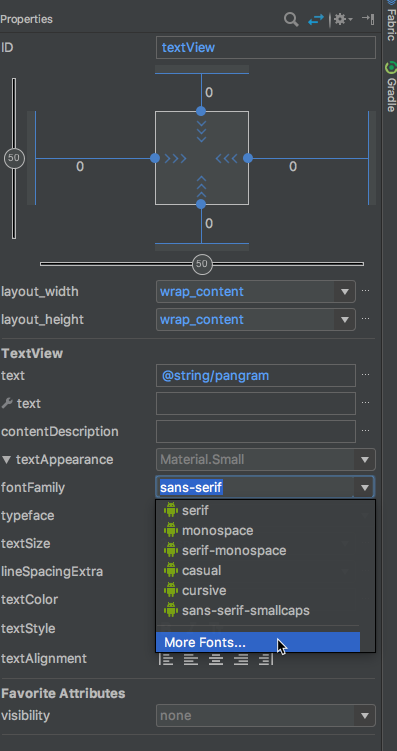Viewport: 397px width, 751px height.
Task: Open the Fabric side tab
Action: (x=391, y=21)
